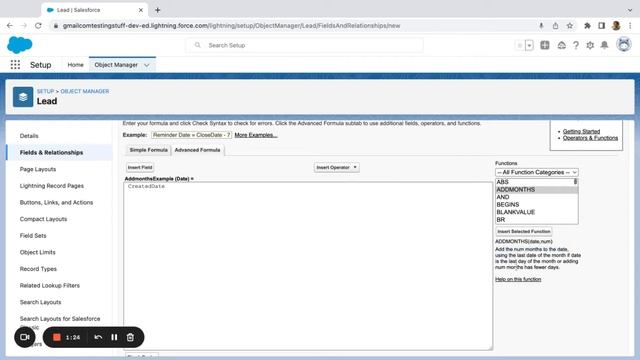640x360 pixels.
Task: Click the screen recorder camera icon
Action: (24, 337)
